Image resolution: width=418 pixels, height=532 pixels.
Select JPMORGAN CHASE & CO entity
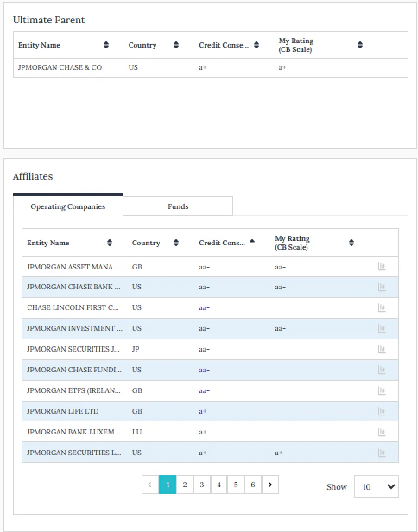click(x=60, y=67)
